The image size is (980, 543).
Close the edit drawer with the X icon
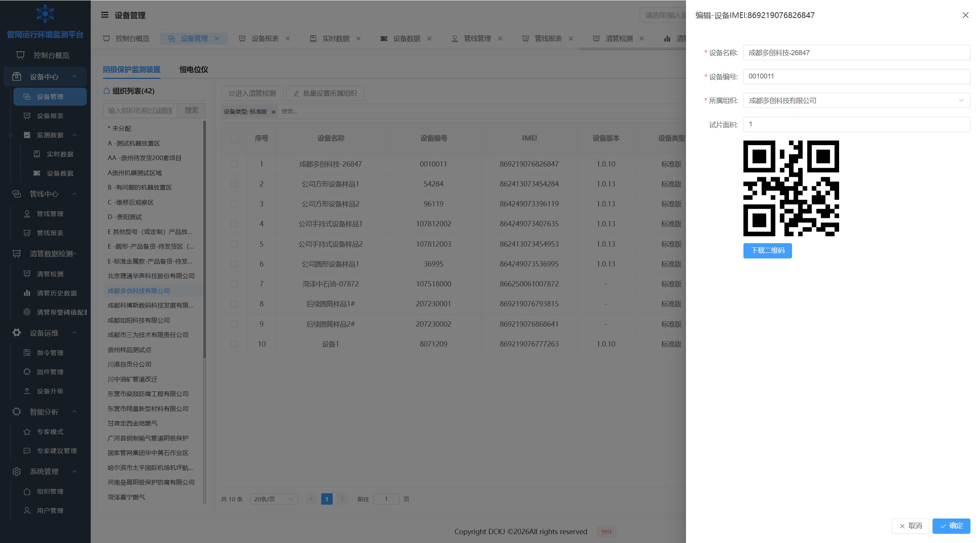[x=965, y=15]
